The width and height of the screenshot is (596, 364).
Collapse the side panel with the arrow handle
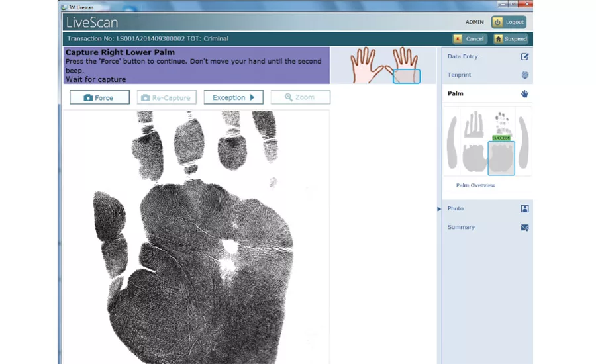click(x=439, y=209)
